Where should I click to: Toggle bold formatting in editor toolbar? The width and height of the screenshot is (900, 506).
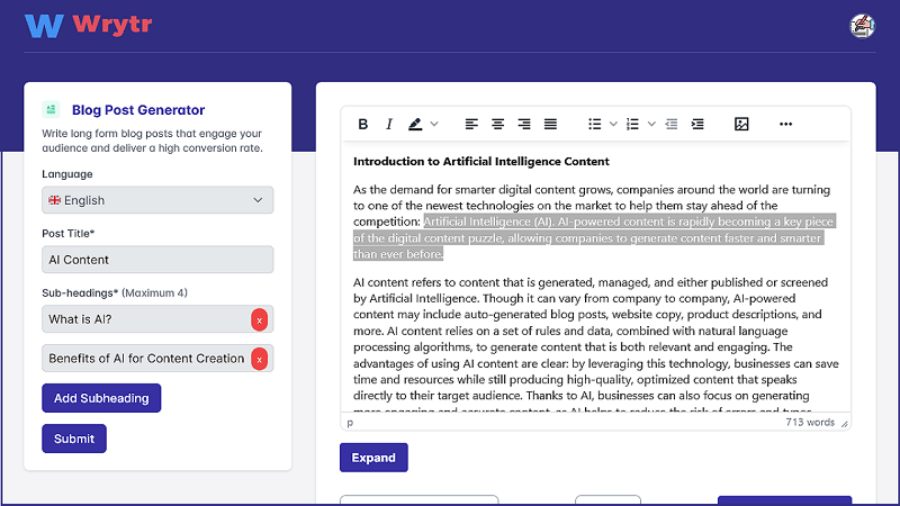click(x=363, y=124)
